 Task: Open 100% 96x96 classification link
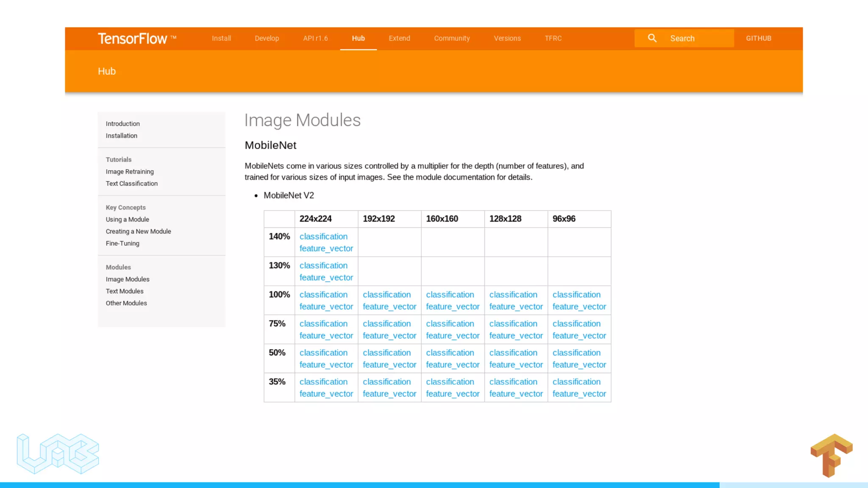[x=576, y=294]
